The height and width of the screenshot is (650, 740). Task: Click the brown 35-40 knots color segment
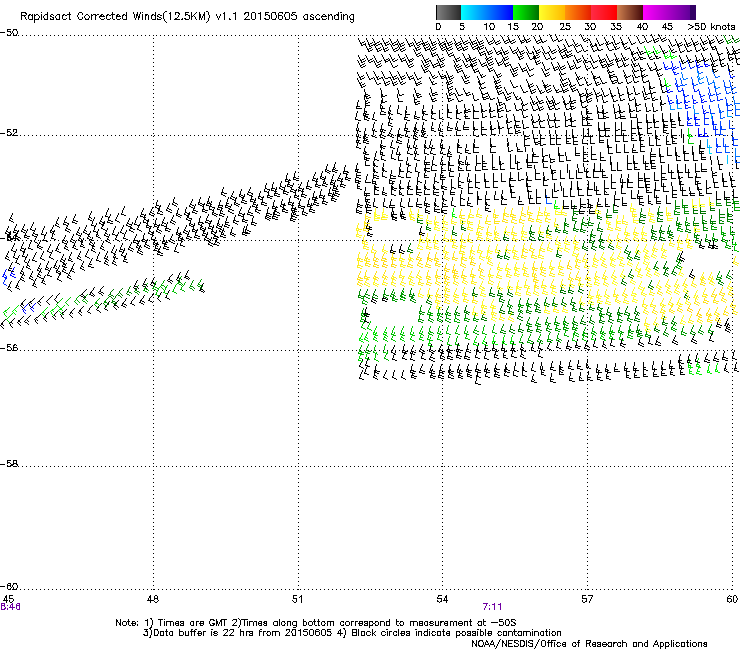(630, 12)
